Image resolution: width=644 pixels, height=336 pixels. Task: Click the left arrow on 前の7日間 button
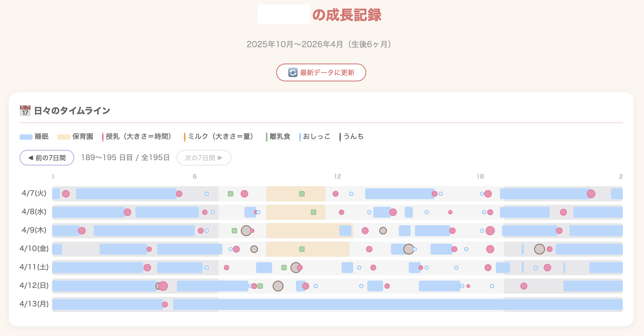click(31, 157)
